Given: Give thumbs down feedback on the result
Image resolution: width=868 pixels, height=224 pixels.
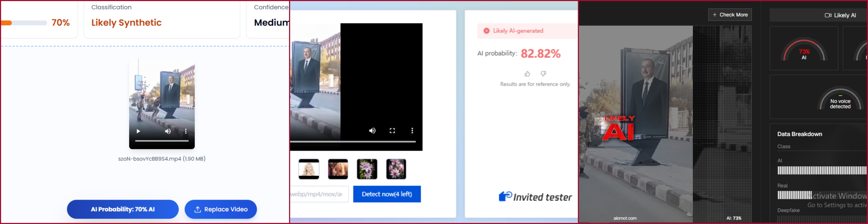Looking at the screenshot, I should point(544,74).
